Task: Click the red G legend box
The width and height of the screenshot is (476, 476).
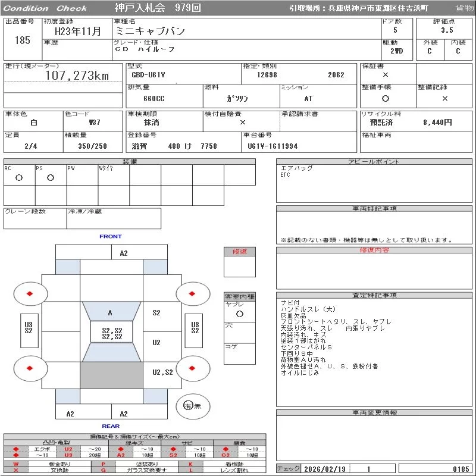Action: coord(103,470)
